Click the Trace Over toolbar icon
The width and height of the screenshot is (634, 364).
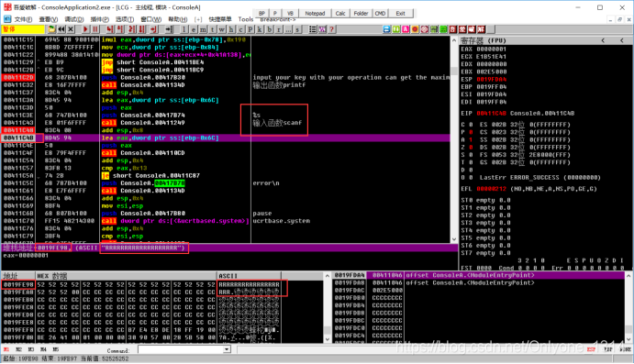pos(142,29)
